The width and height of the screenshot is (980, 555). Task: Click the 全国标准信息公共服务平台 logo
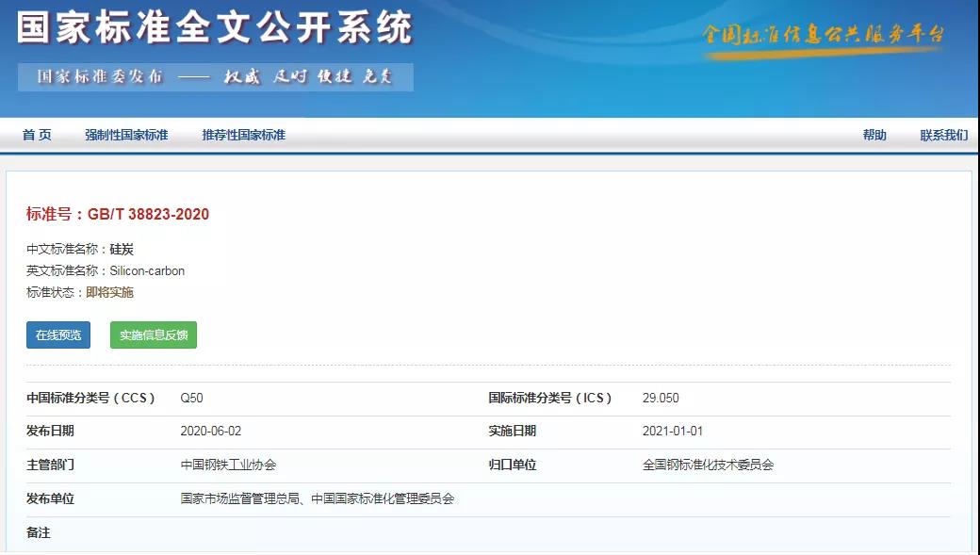(x=822, y=36)
